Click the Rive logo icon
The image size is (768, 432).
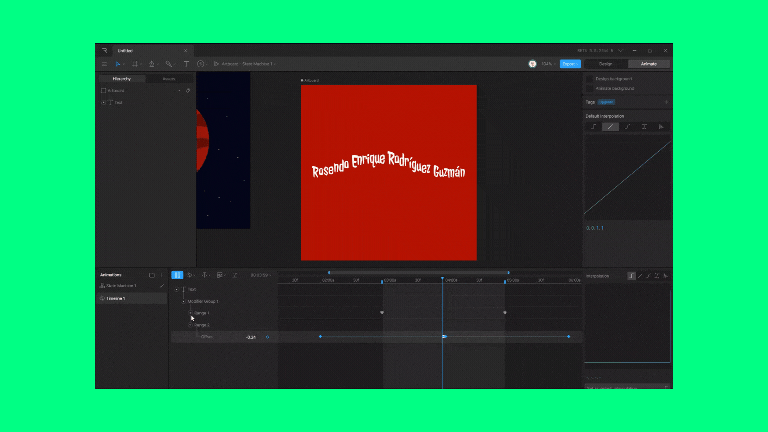pyautogui.click(x=103, y=50)
